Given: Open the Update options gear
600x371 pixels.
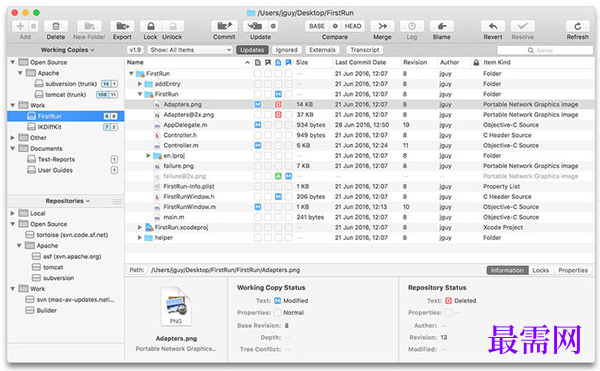Looking at the screenshot, I should pyautogui.click(x=273, y=26).
